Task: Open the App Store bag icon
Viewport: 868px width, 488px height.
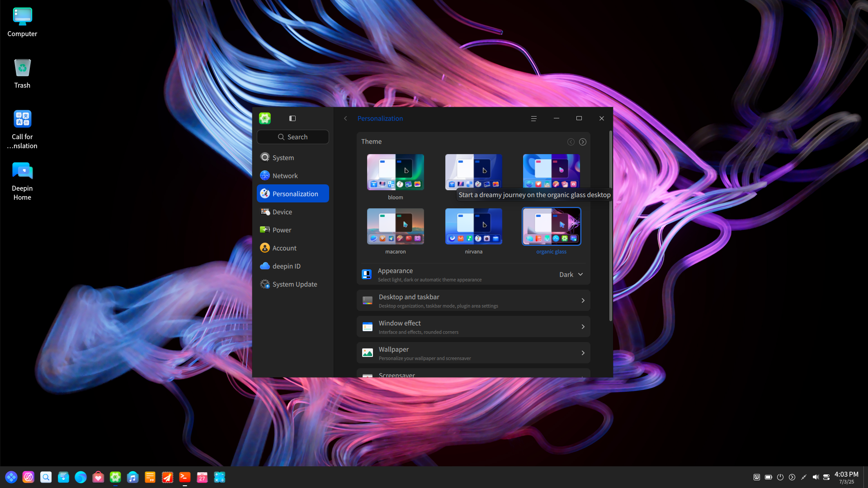Action: click(98, 477)
